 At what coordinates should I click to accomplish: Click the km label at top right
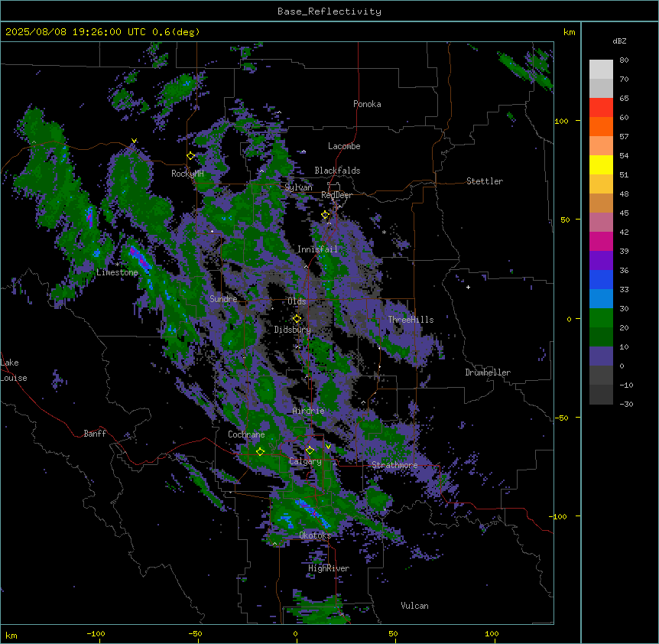[x=569, y=32]
